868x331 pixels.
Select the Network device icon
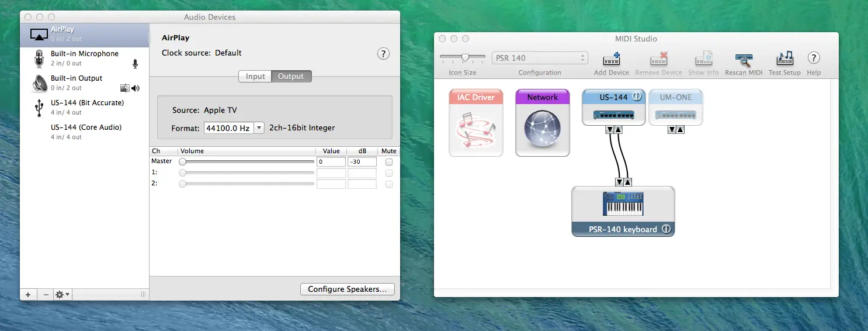tap(543, 123)
